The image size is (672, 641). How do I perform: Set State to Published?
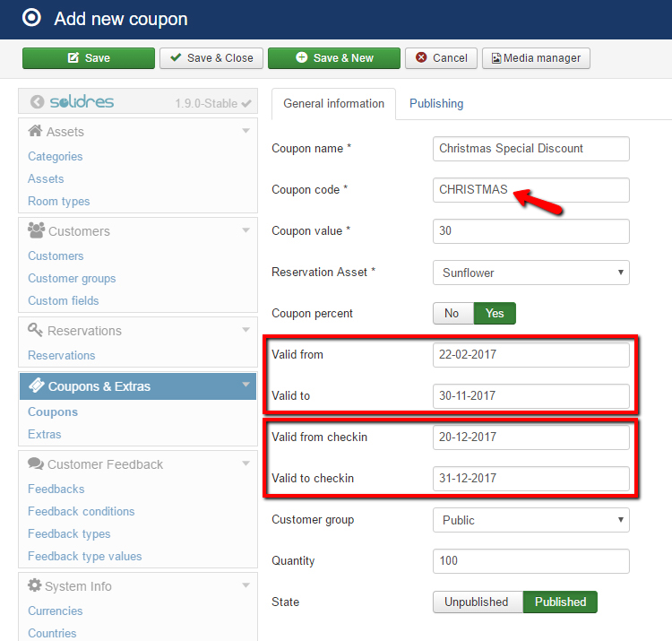pos(560,602)
